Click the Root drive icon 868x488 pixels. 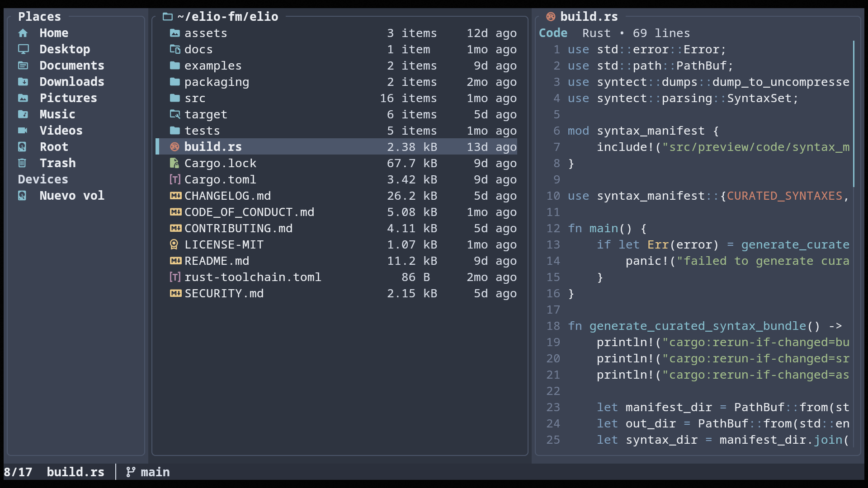22,147
